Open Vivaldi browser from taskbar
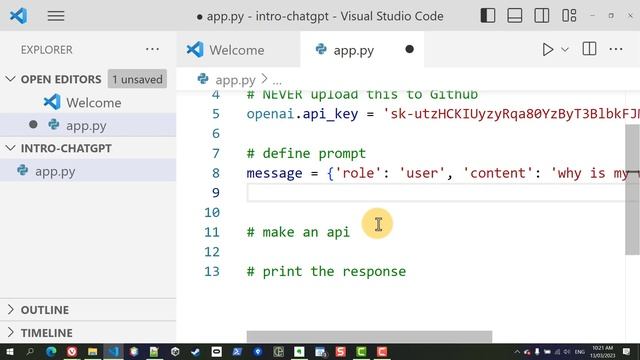The image size is (640, 360). 72,351
